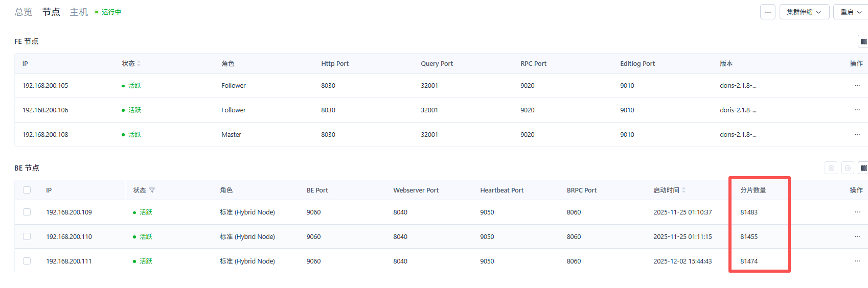Screen dimensions: 868x288
Task: Open the top more-options (…) button
Action: click(x=768, y=12)
